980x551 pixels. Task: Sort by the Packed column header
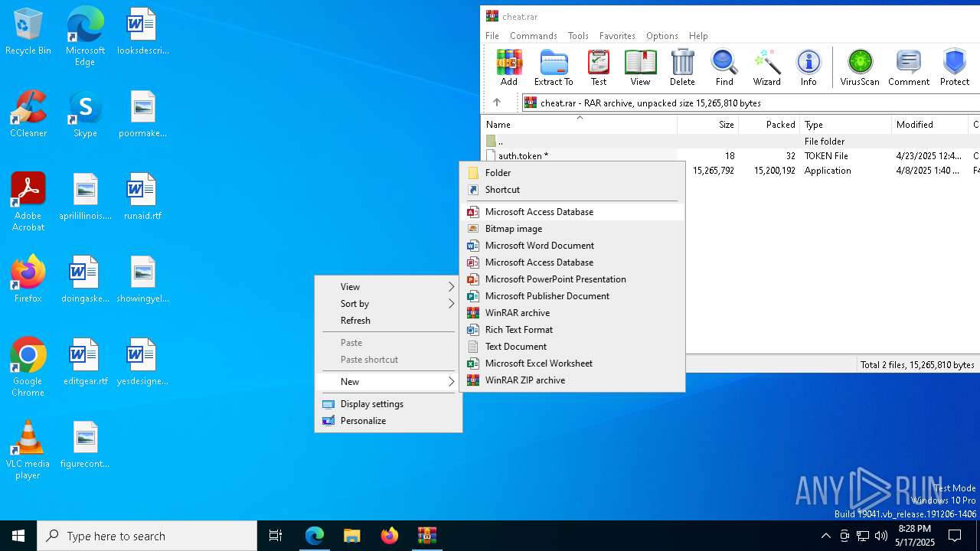(769, 125)
